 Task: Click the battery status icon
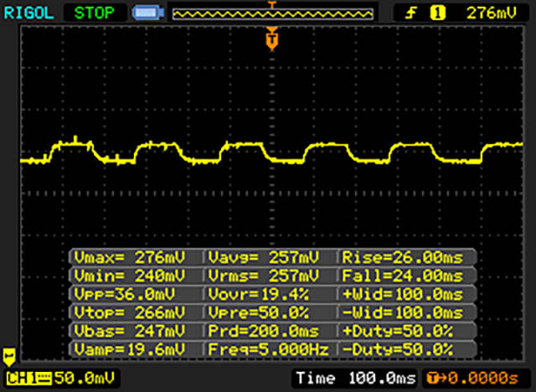[x=148, y=13]
